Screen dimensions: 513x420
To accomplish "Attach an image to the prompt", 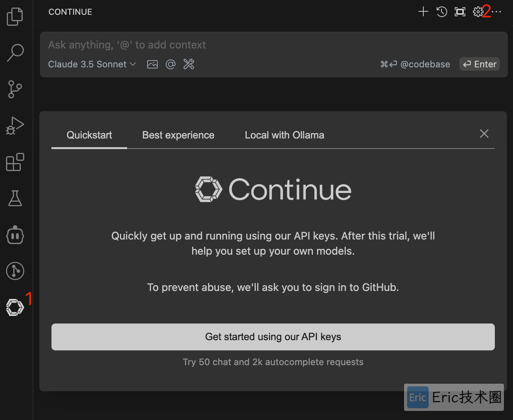I will point(152,64).
